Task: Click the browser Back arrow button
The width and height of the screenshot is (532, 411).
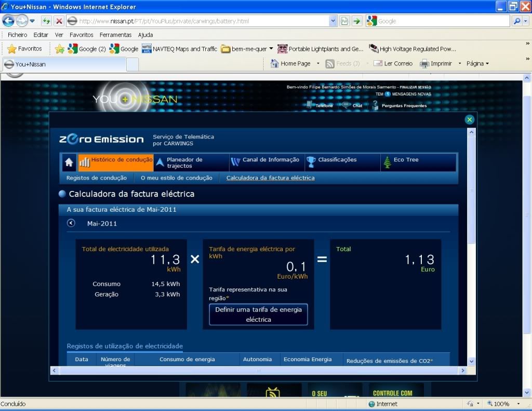Action: click(8, 21)
